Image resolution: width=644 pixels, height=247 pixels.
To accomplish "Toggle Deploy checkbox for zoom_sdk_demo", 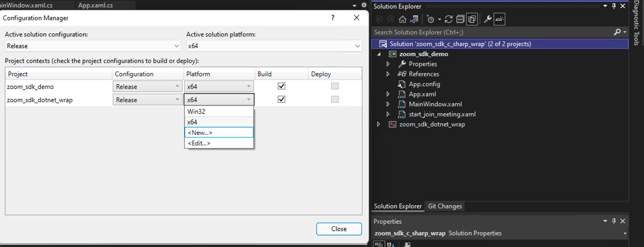I will click(x=334, y=86).
